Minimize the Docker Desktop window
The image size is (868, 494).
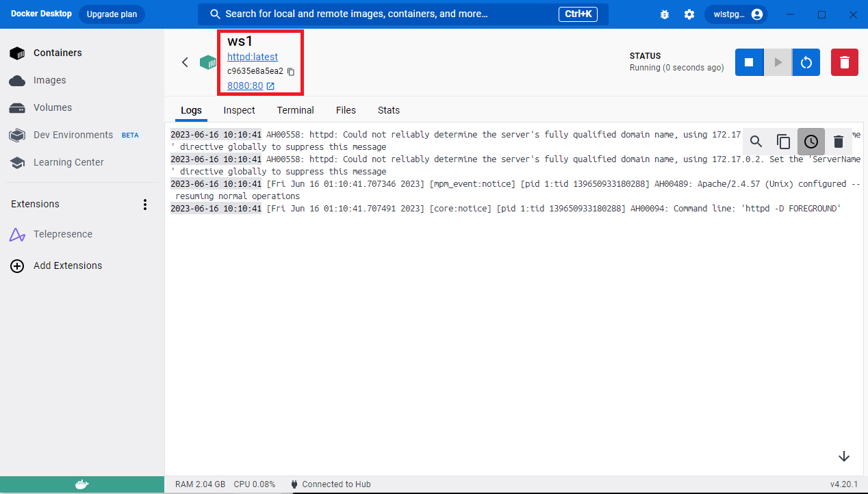(x=791, y=14)
